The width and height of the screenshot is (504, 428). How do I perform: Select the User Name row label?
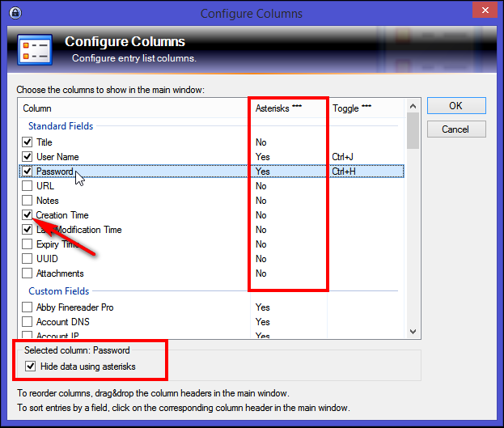click(x=57, y=157)
